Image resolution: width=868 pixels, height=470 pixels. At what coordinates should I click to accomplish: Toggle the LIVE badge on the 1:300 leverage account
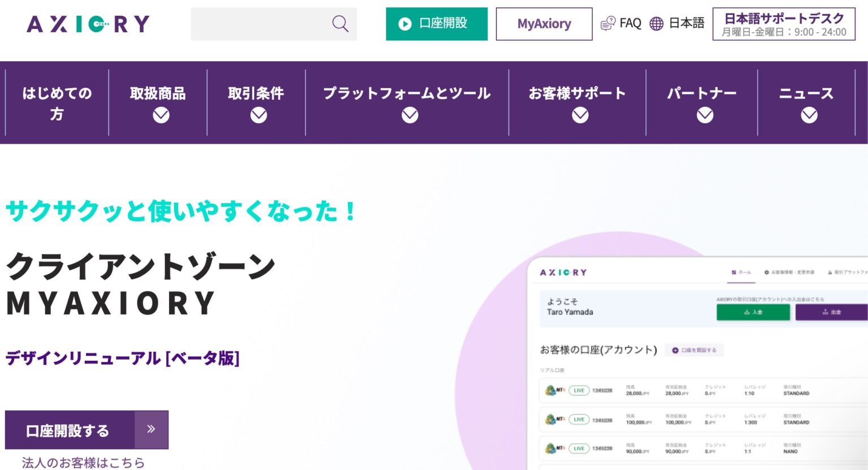[x=578, y=420]
